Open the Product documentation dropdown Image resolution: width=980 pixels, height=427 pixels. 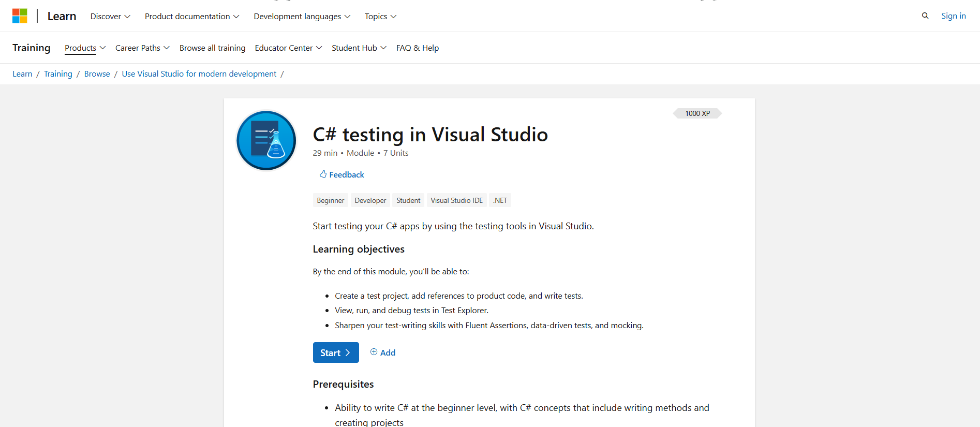tap(192, 17)
